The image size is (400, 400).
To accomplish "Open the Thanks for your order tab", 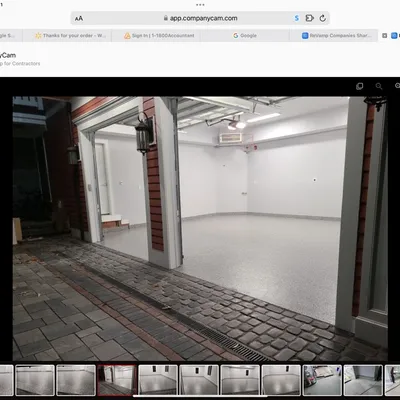I will (x=70, y=35).
